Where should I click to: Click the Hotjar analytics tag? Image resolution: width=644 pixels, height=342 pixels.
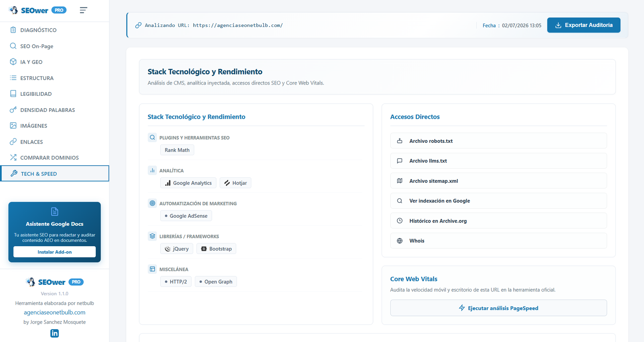(235, 183)
